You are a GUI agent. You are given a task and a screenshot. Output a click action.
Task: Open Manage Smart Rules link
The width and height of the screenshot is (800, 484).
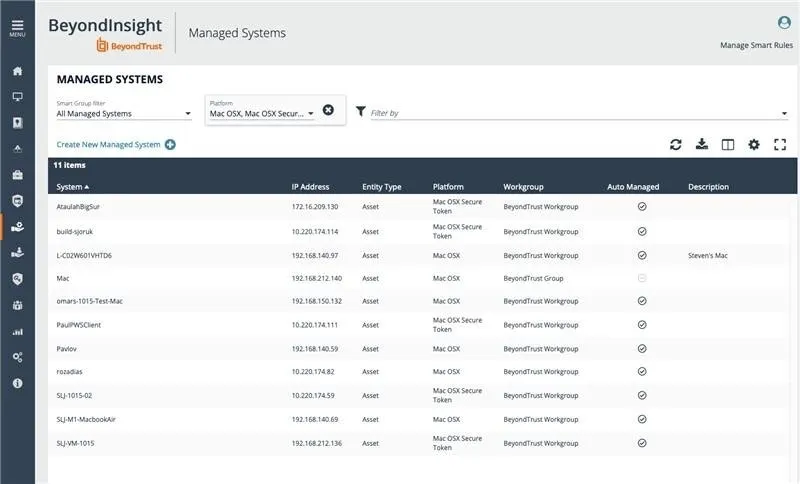point(756,45)
